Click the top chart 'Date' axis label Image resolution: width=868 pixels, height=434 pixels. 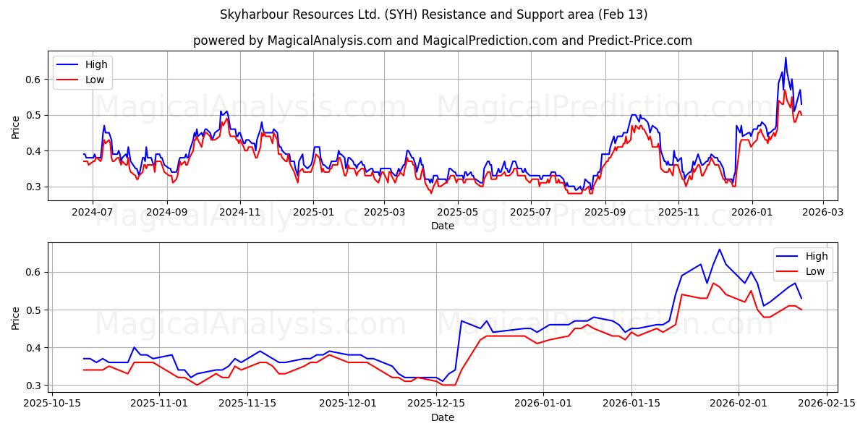point(443,226)
